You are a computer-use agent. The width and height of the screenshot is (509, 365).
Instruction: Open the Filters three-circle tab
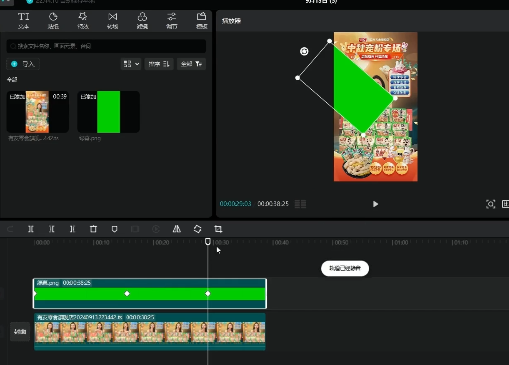(142, 21)
